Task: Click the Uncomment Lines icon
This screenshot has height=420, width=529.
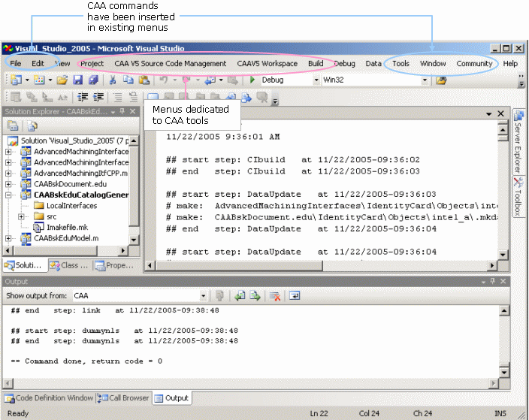Action: 134,98
